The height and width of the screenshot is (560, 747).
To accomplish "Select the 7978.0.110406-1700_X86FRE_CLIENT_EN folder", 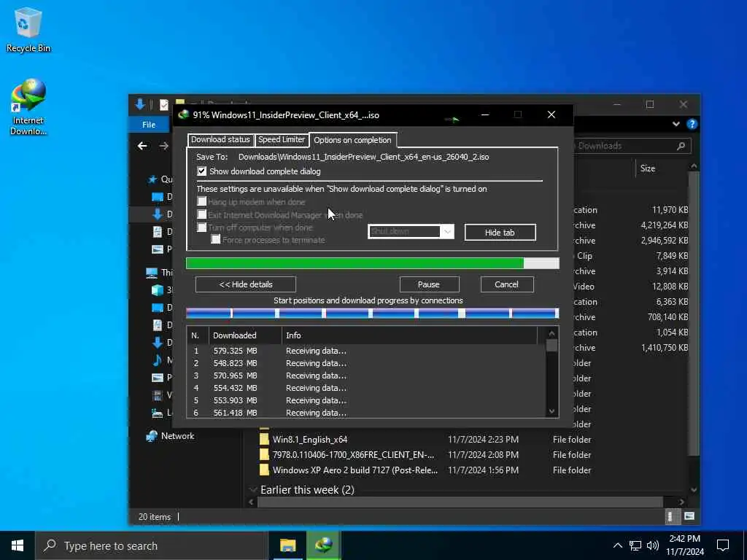I will tap(353, 455).
